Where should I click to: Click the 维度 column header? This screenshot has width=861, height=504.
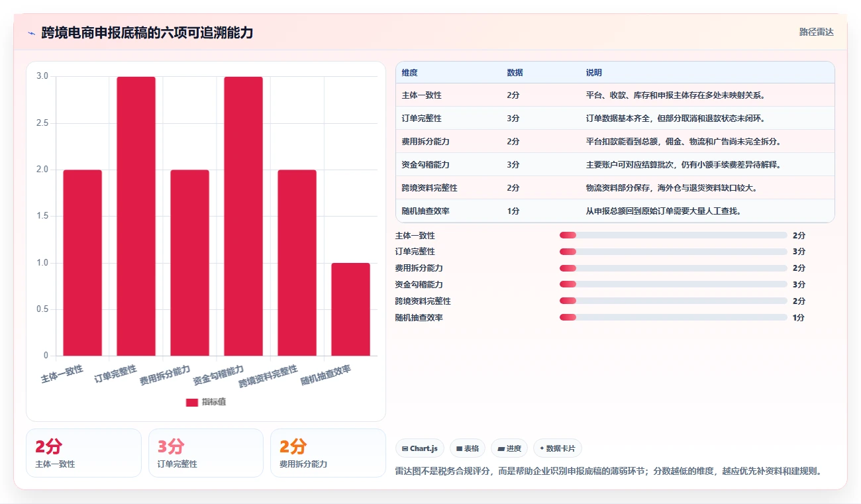pos(409,73)
